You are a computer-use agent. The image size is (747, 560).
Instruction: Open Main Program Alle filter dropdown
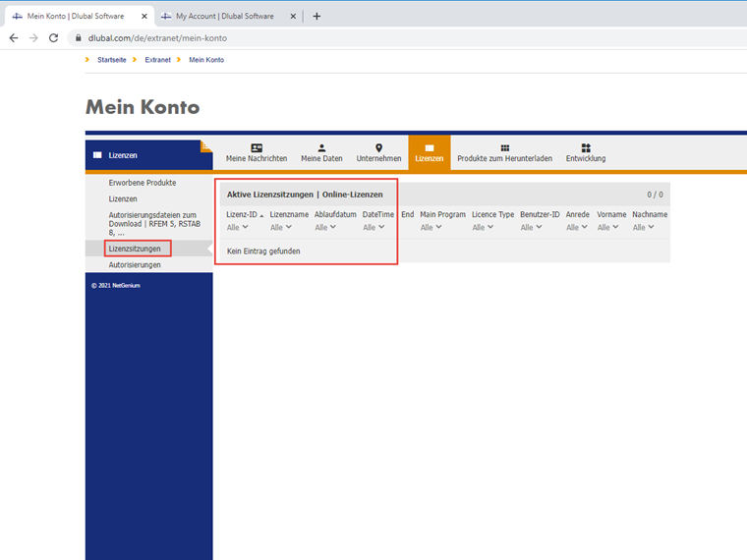(x=431, y=228)
